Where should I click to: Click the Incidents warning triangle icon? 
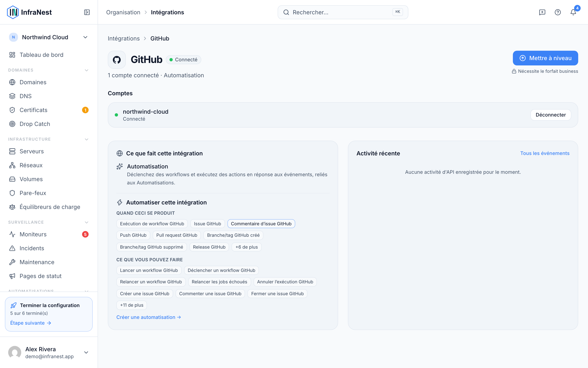coord(12,248)
